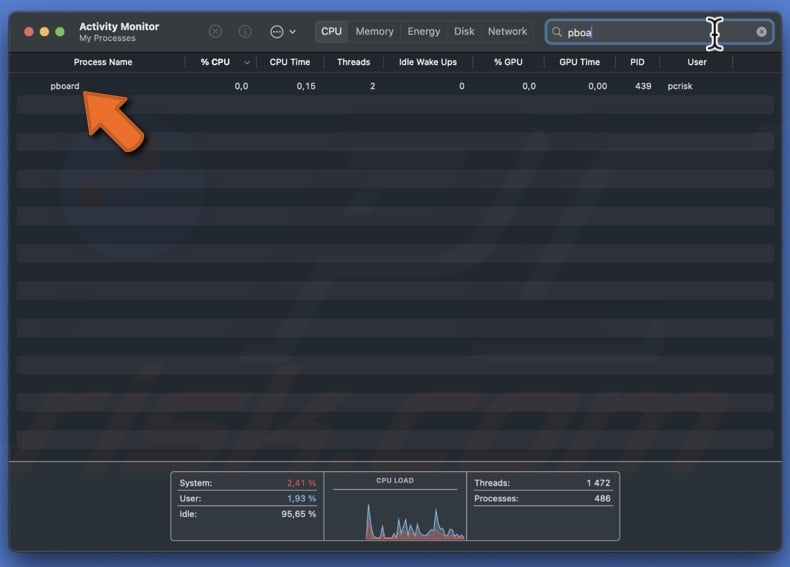Switch to the CPU tab
The width and height of the screenshot is (790, 567).
coord(332,31)
